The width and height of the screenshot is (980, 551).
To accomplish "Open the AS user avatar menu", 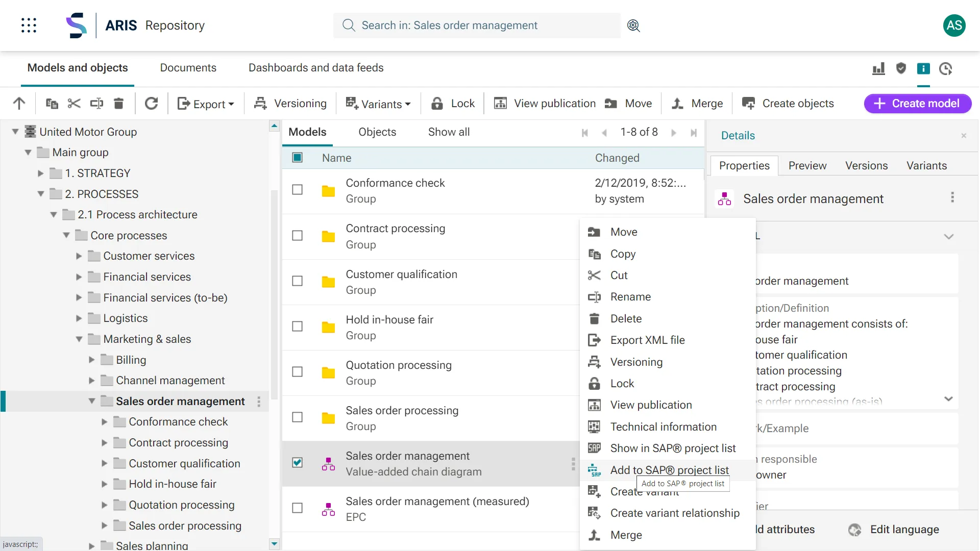I will [954, 26].
